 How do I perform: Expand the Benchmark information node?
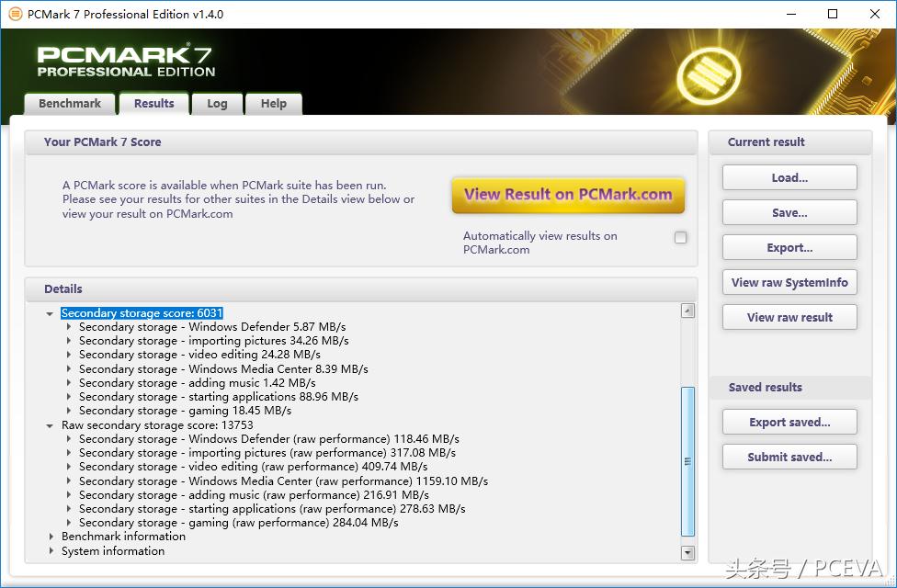[x=51, y=537]
